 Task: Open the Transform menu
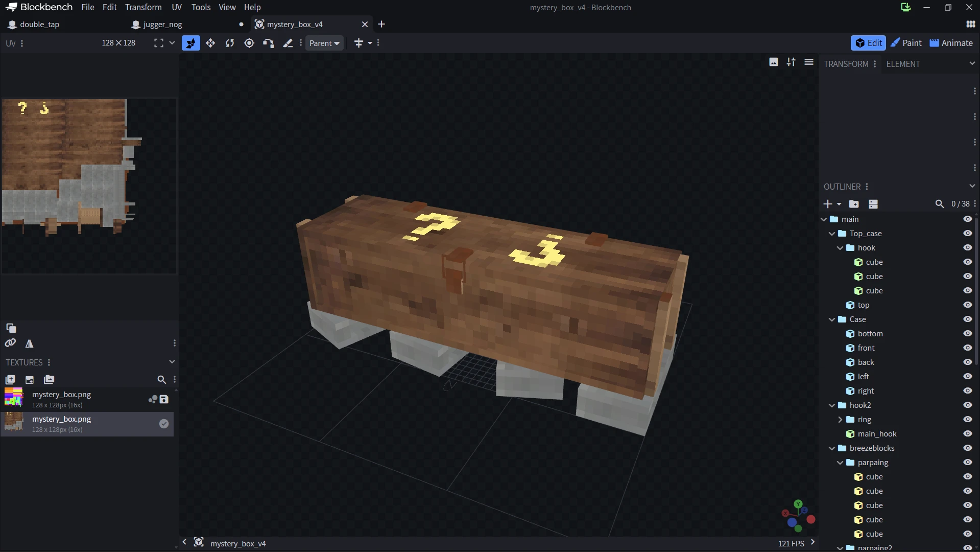pyautogui.click(x=144, y=7)
